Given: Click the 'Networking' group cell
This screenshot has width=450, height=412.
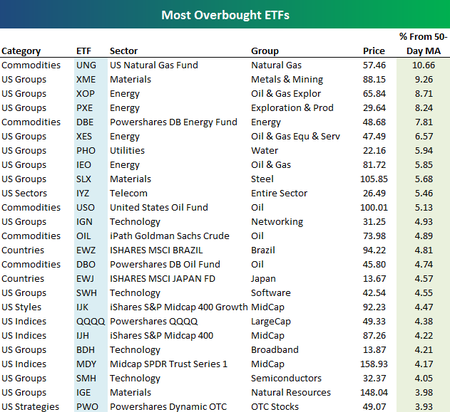Looking at the screenshot, I should [277, 222].
